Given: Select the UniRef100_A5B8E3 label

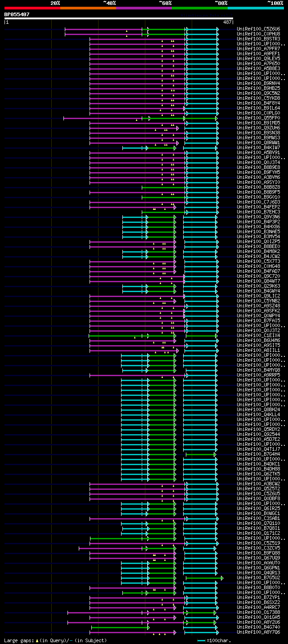Looking at the screenshot, I should pos(258,69).
